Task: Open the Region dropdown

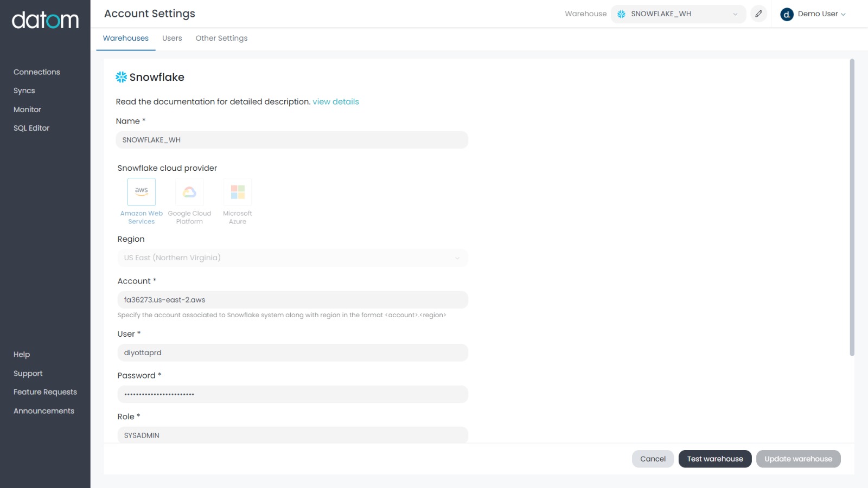Action: (292, 258)
